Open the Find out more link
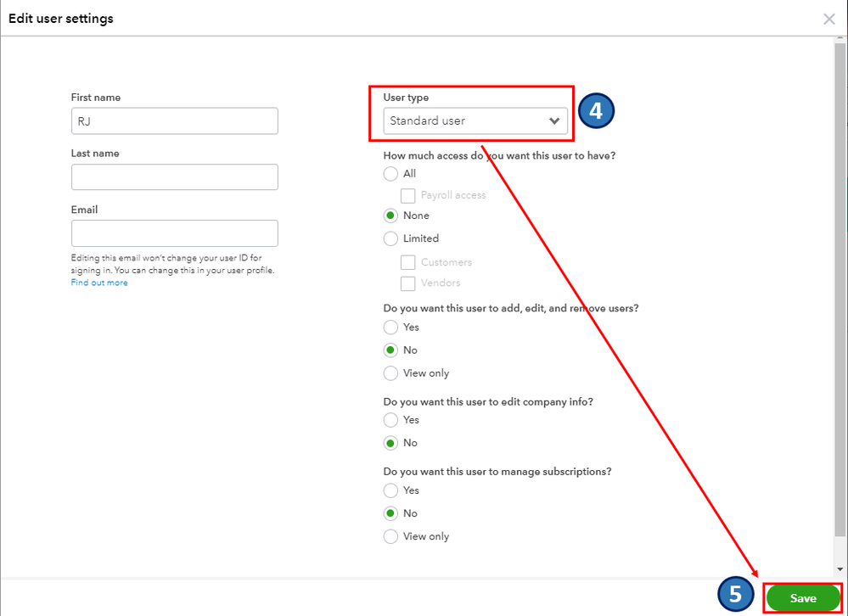 (99, 283)
